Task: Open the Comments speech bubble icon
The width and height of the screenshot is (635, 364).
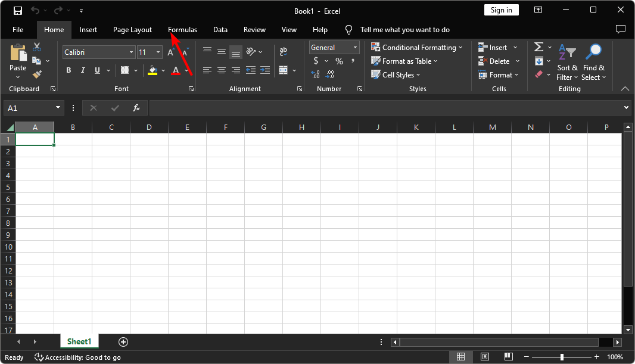Action: point(621,30)
